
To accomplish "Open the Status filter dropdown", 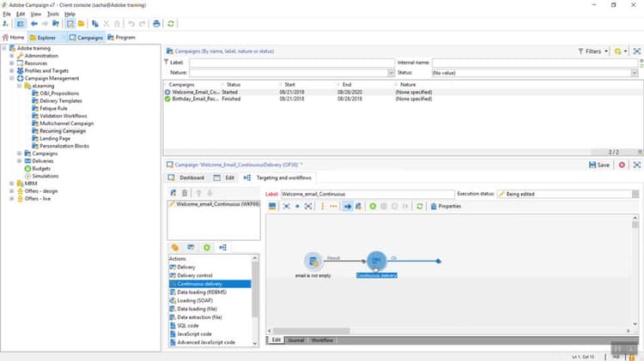I will tap(635, 73).
